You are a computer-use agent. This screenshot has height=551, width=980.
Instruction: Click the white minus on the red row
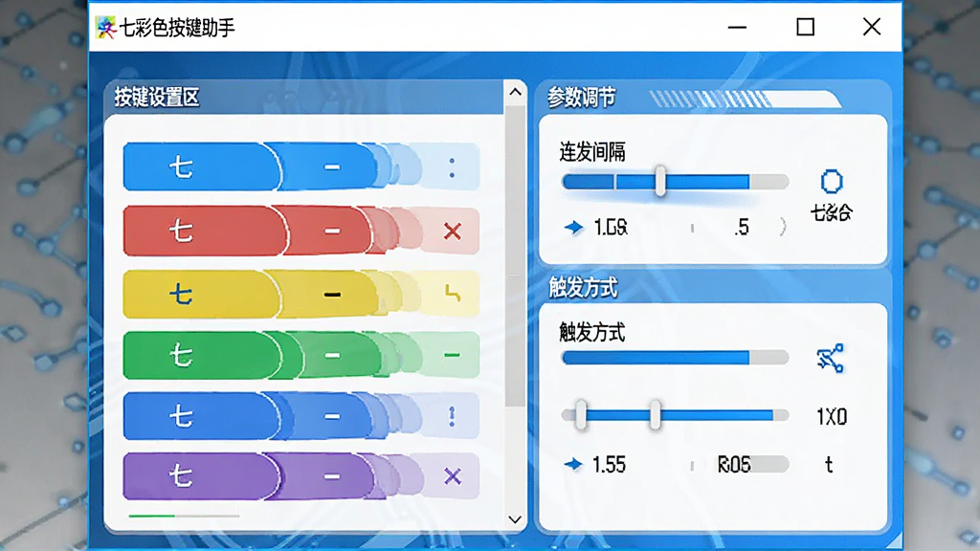click(x=332, y=231)
